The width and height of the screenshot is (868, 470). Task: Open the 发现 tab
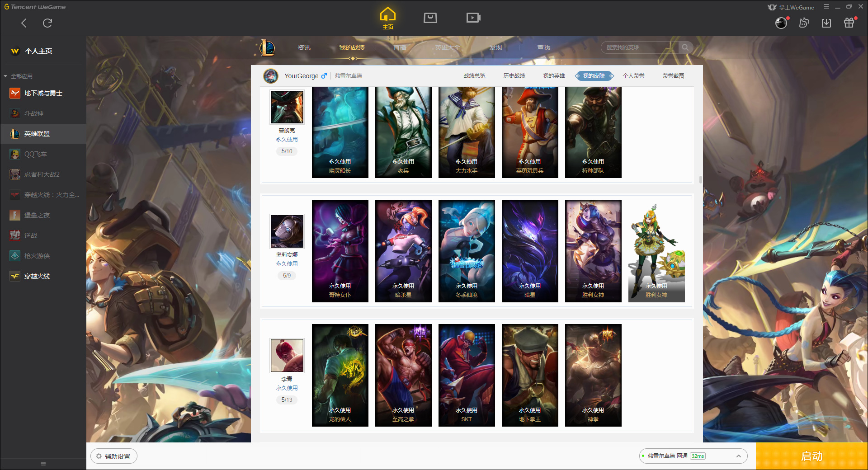coord(495,47)
